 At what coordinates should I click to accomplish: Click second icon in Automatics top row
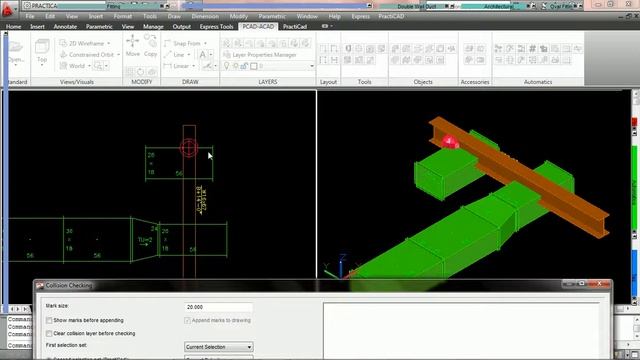tap(510, 49)
